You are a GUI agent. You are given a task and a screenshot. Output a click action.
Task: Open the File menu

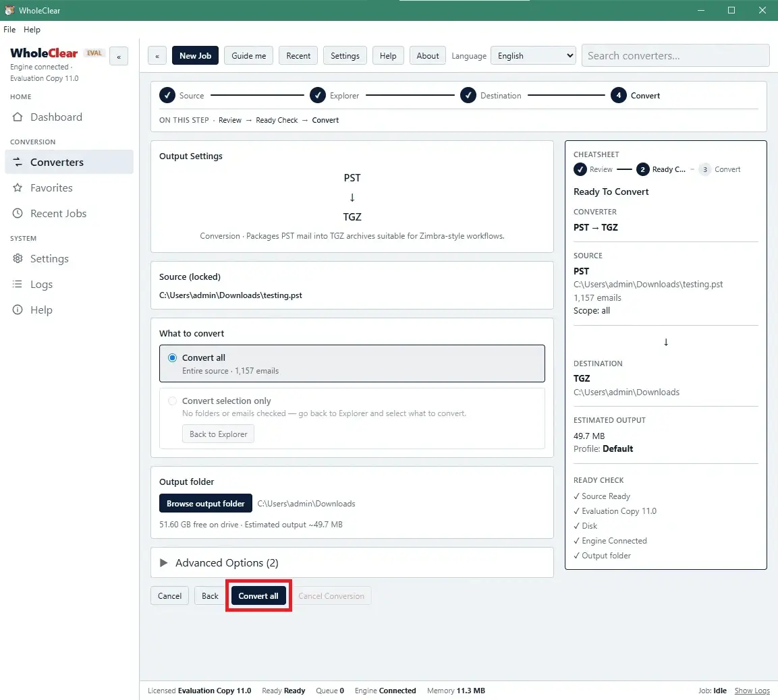coord(9,29)
